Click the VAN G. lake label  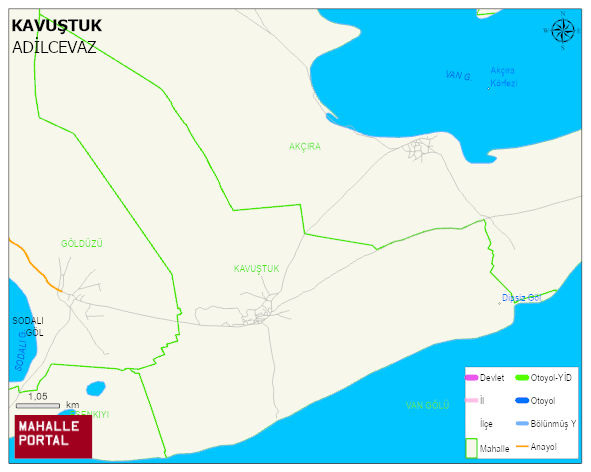458,75
